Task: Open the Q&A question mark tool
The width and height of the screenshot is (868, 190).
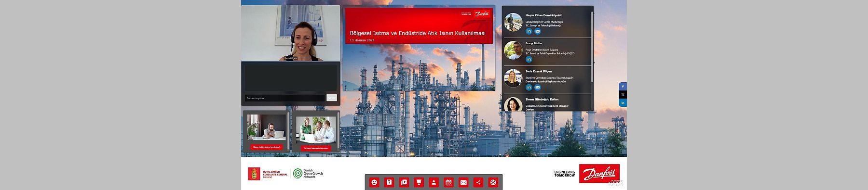Action: [x=389, y=182]
